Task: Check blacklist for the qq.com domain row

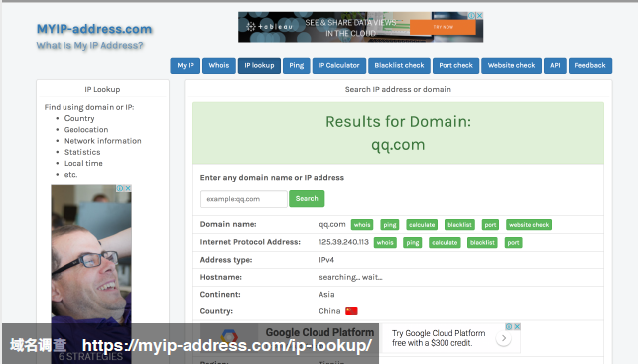Action: pyautogui.click(x=459, y=225)
